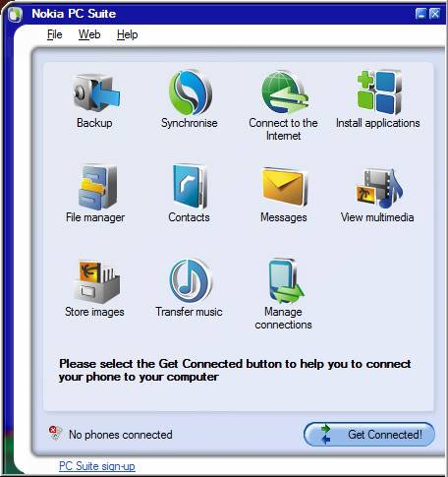Open the File menu

tap(54, 34)
